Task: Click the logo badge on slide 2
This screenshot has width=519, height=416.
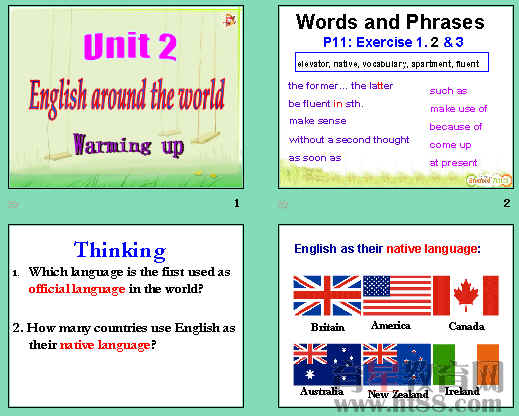Action: click(x=489, y=180)
